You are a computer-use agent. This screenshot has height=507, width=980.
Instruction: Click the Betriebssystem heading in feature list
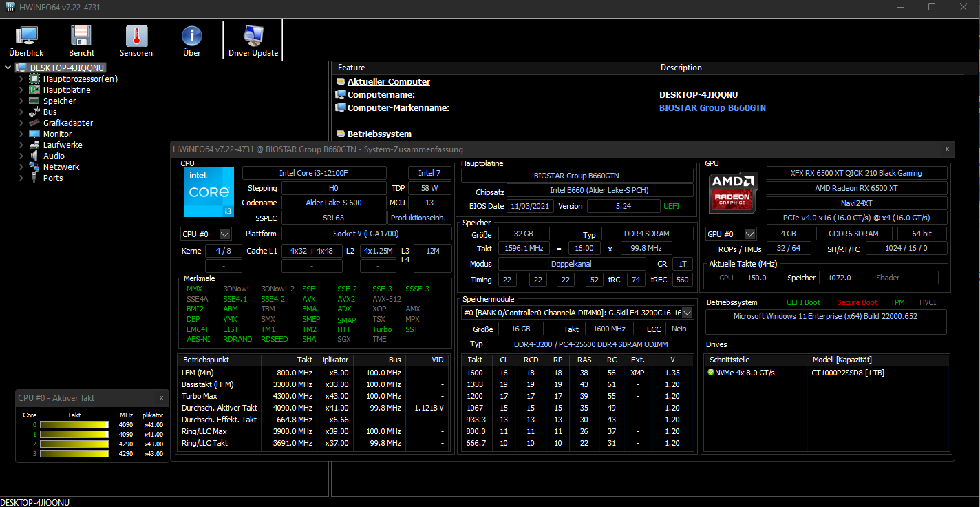point(379,134)
